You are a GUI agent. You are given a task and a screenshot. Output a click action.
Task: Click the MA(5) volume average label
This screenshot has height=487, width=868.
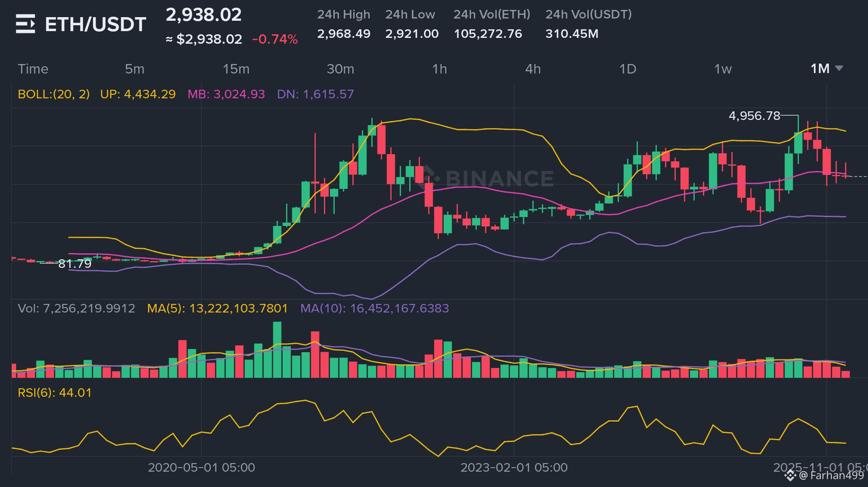tap(217, 308)
